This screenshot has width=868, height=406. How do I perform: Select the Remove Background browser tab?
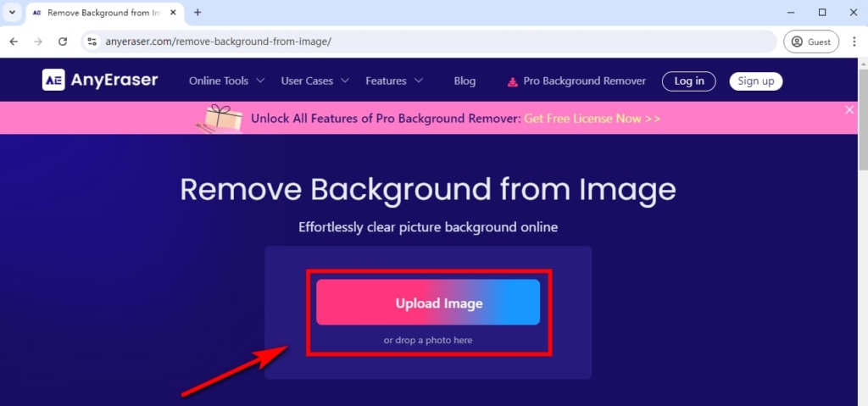tap(100, 13)
